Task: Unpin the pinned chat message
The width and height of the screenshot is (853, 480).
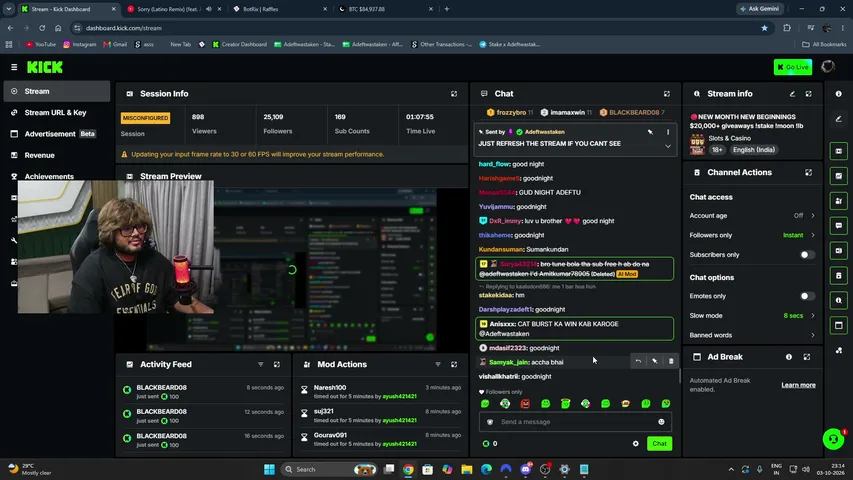Action: [x=650, y=132]
